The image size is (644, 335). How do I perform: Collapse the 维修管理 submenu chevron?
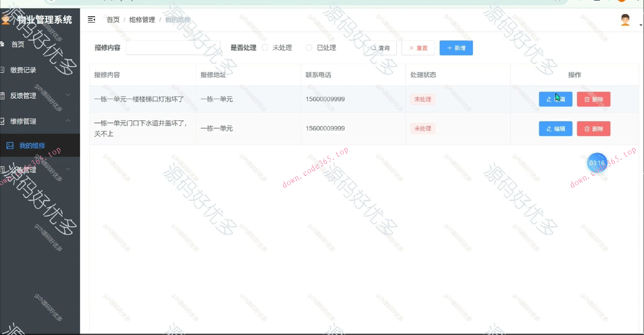pos(68,121)
